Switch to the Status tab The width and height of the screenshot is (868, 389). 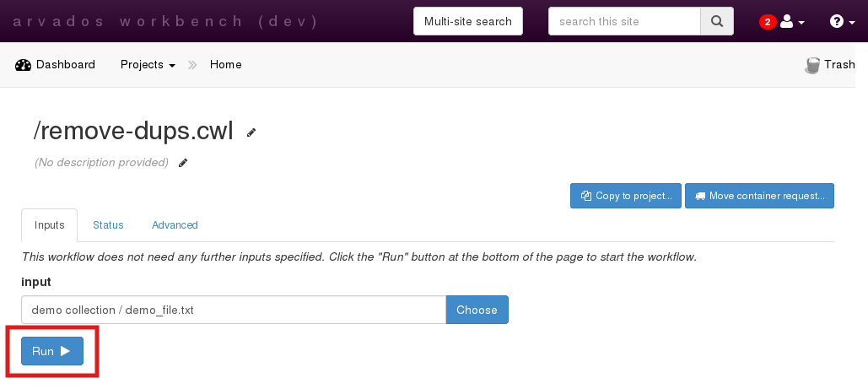pyautogui.click(x=108, y=225)
